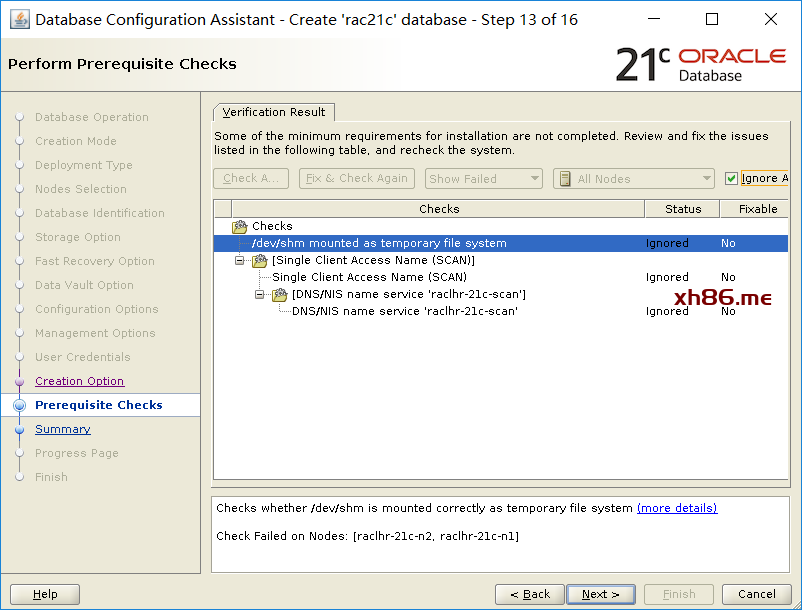Click the Summary step bullet
Screen dimensions: 802x610
click(x=19, y=429)
